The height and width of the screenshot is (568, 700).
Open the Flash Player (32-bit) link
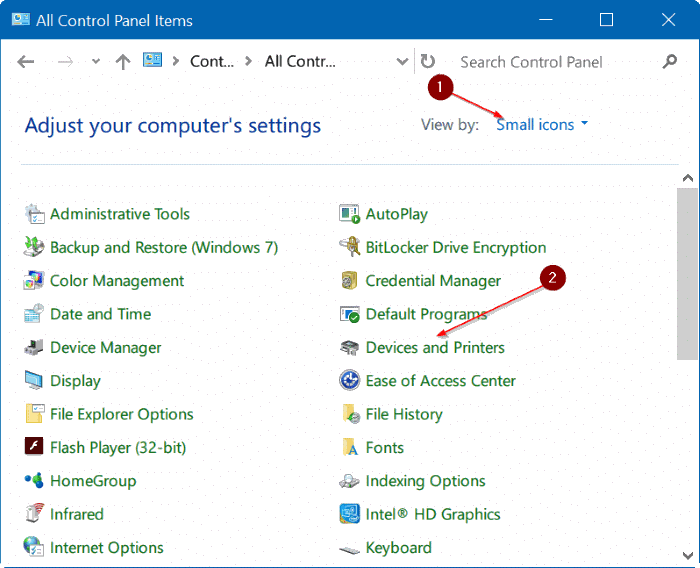118,448
